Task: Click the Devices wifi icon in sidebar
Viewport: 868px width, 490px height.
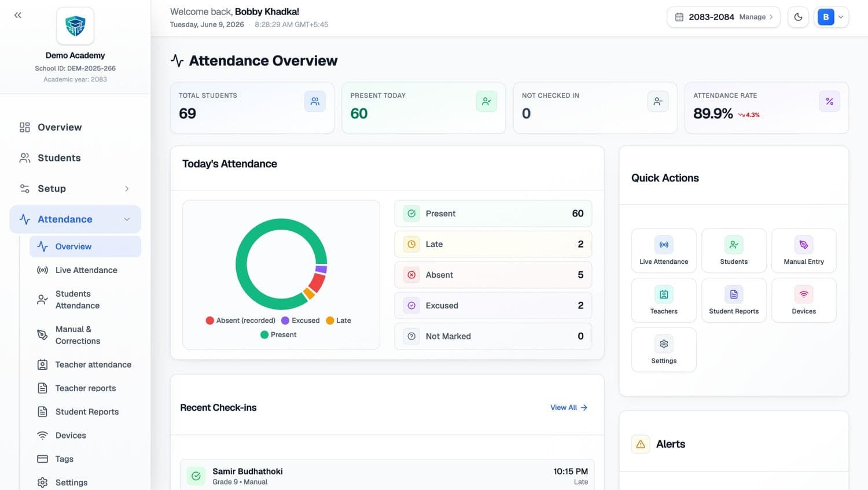Action: (42, 436)
